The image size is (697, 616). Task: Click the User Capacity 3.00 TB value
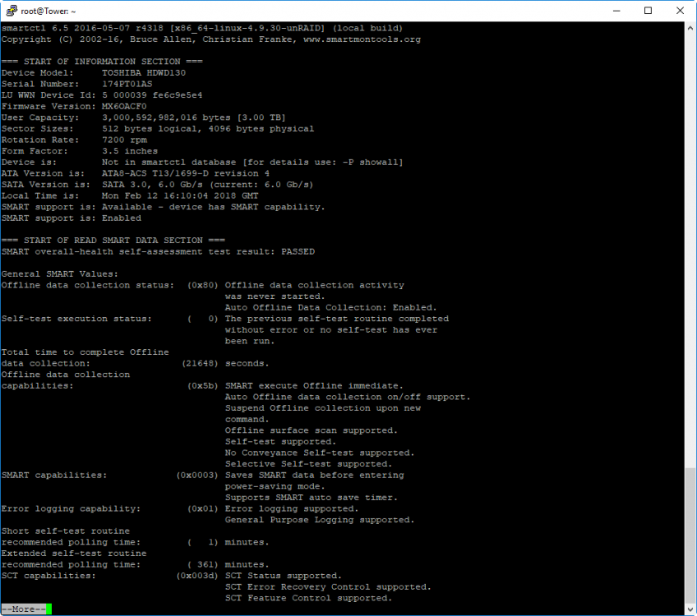pos(194,117)
